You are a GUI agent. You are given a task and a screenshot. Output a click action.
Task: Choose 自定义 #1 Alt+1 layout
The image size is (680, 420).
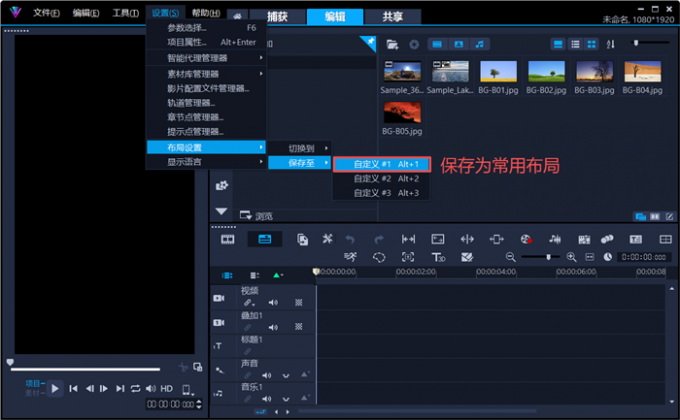[x=382, y=164]
